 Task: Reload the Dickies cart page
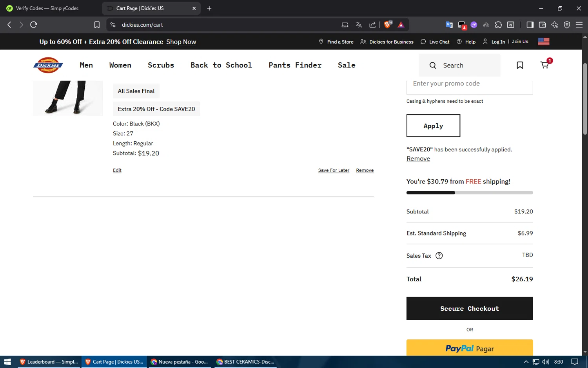pos(34,25)
